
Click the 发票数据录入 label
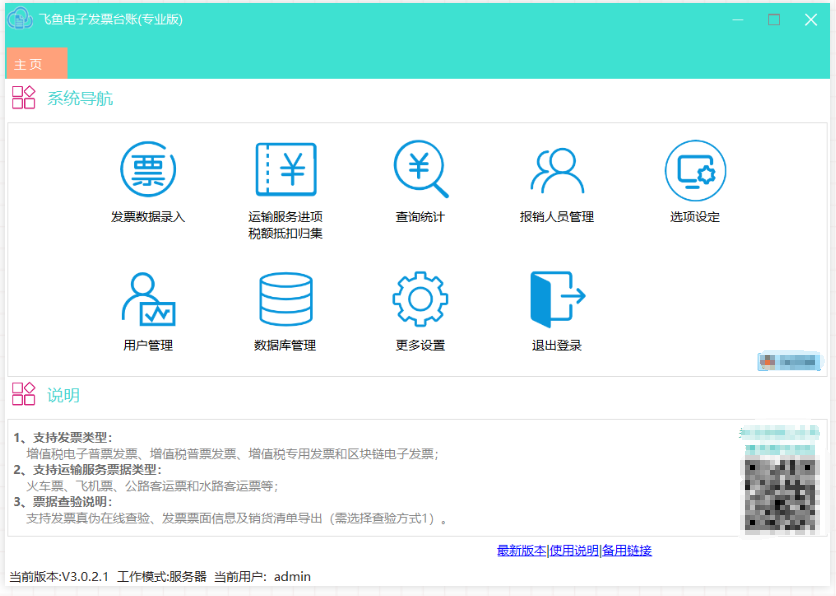(x=148, y=217)
